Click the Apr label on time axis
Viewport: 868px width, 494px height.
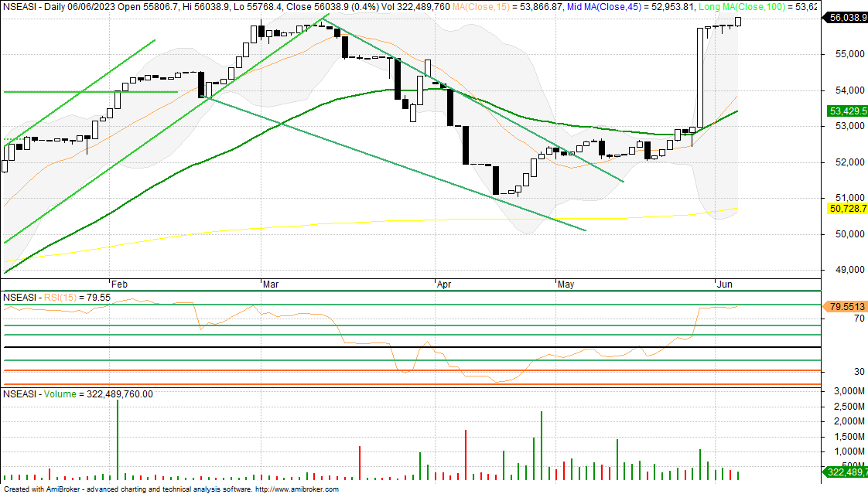[444, 284]
